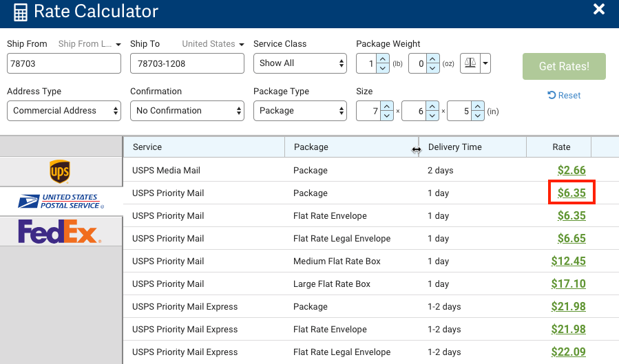Click the Medium Flat Rate Box cell
This screenshot has width=619, height=364.
(x=337, y=261)
